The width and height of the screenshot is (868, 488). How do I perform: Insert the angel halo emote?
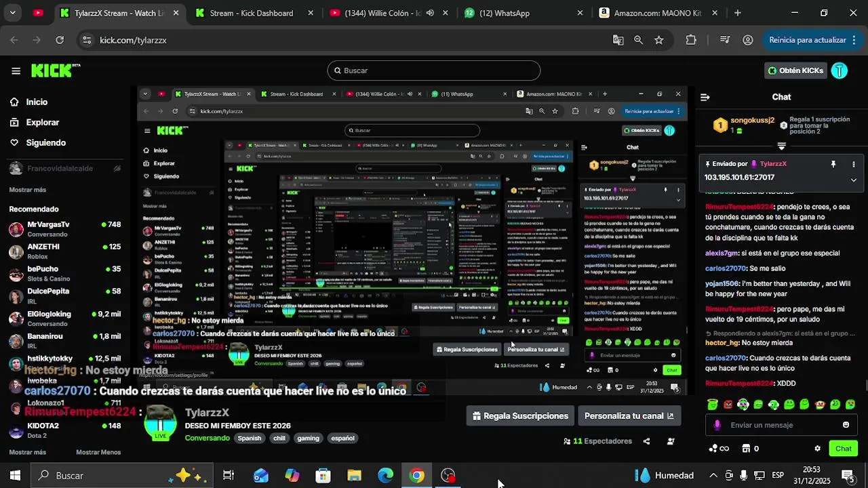713,405
